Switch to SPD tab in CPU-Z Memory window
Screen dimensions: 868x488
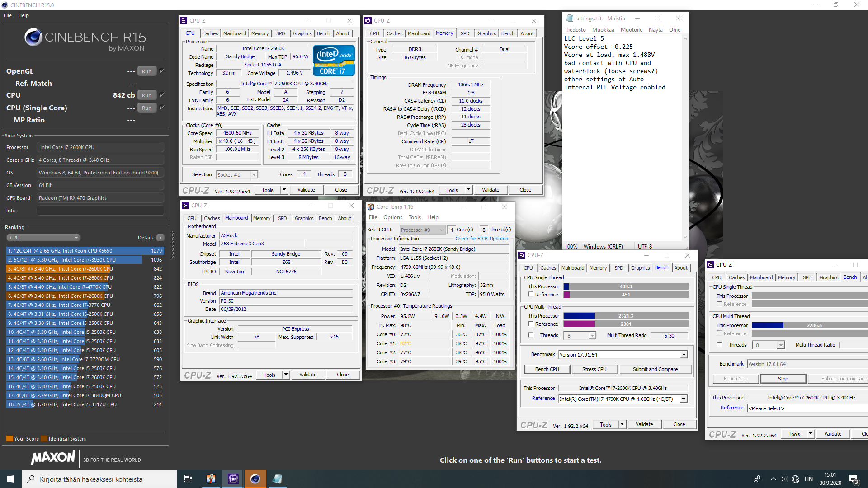[x=465, y=33]
